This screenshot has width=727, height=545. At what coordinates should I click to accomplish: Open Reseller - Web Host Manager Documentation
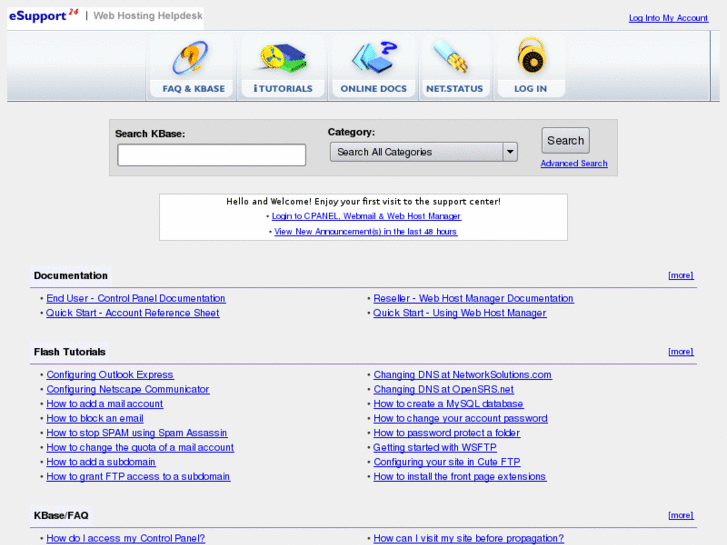point(474,298)
